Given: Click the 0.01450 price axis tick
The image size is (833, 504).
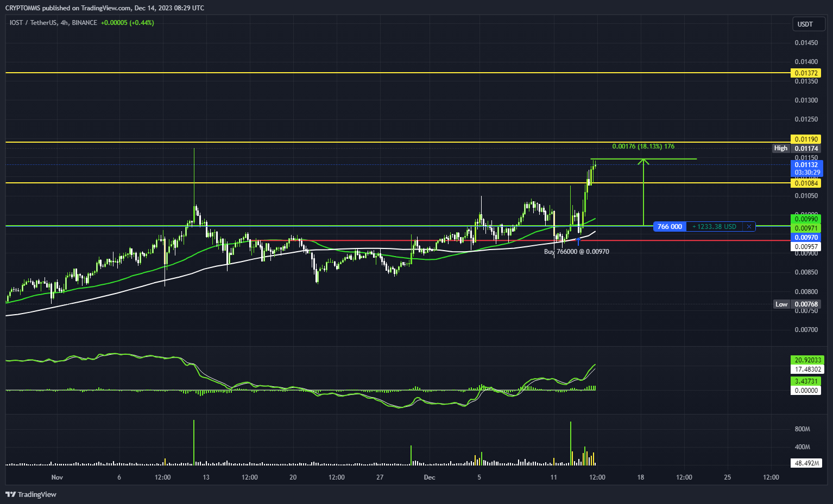Looking at the screenshot, I should tap(806, 43).
